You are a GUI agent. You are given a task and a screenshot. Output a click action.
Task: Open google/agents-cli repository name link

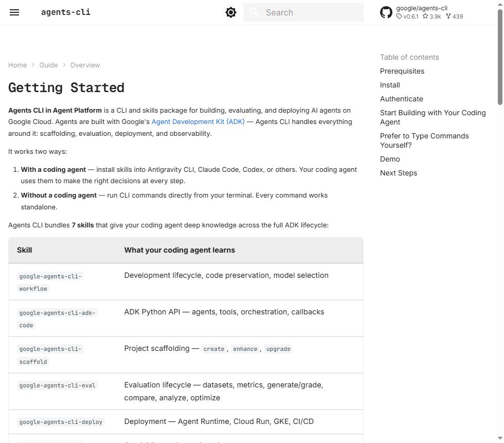coord(422,8)
